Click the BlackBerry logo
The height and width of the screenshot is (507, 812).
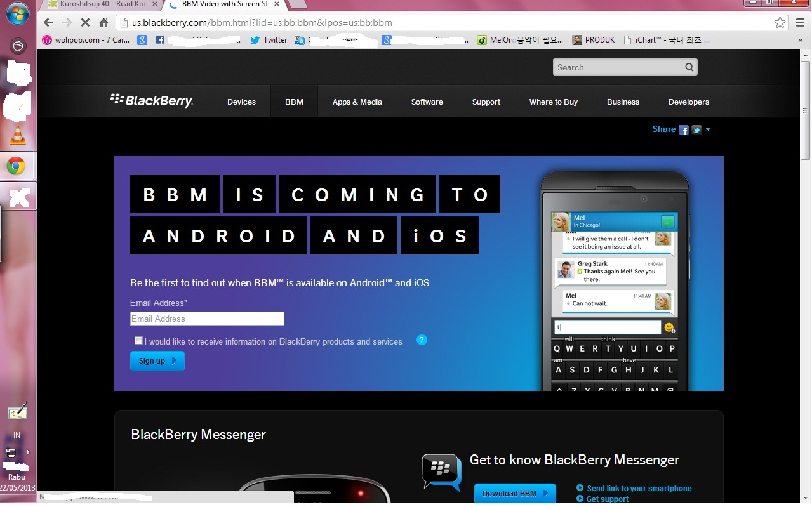[152, 100]
